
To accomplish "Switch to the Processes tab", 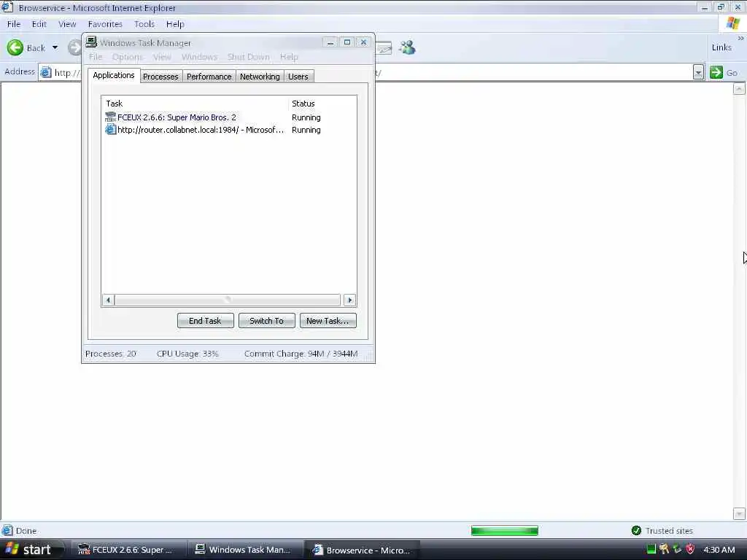I will [160, 76].
